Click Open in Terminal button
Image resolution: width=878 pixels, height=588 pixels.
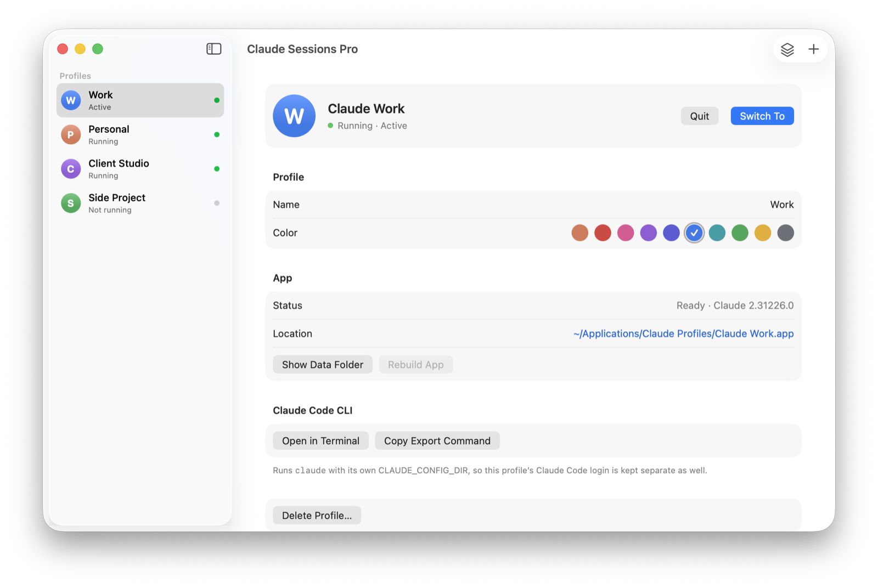[x=320, y=440]
